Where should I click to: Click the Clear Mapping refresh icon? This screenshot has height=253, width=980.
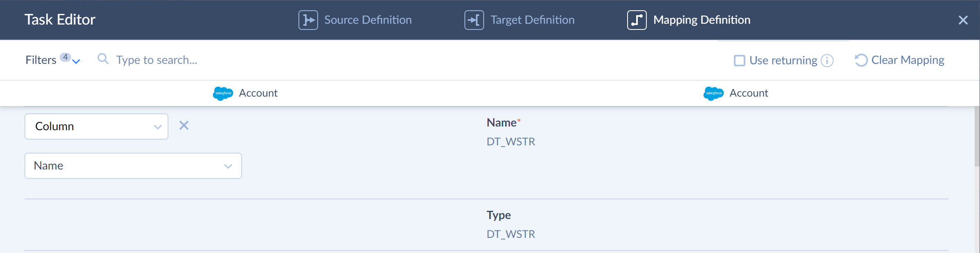(861, 60)
